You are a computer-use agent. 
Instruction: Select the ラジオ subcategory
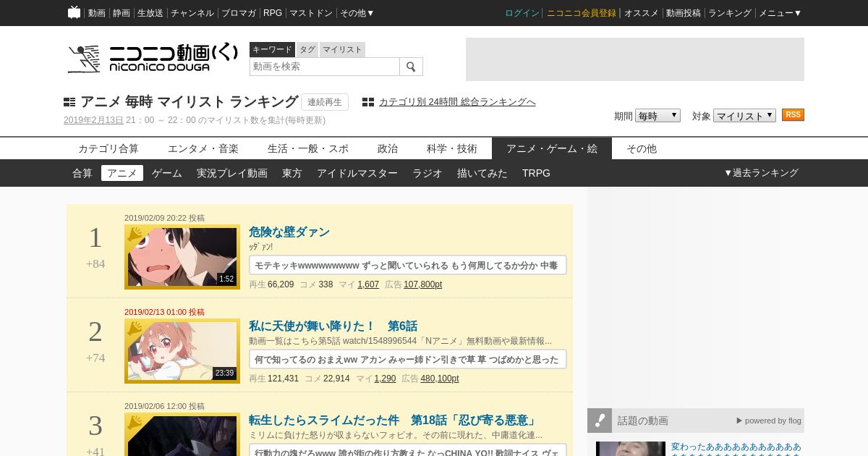point(427,173)
